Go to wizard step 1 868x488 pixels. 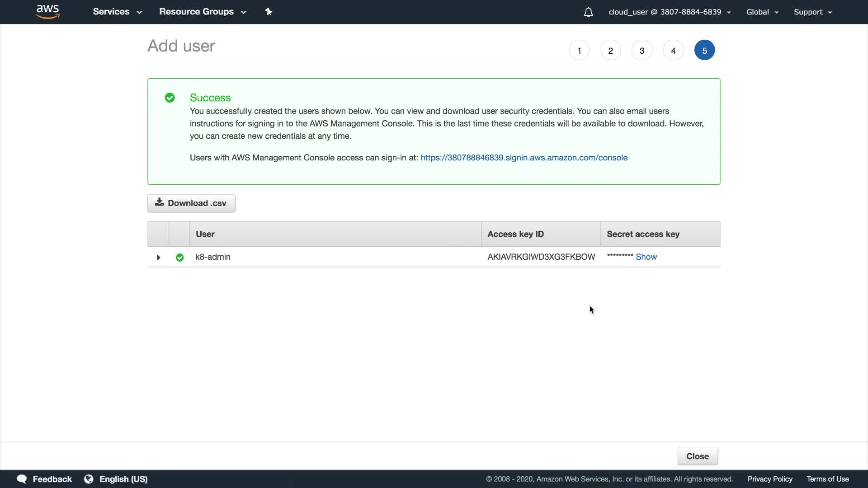[579, 51]
